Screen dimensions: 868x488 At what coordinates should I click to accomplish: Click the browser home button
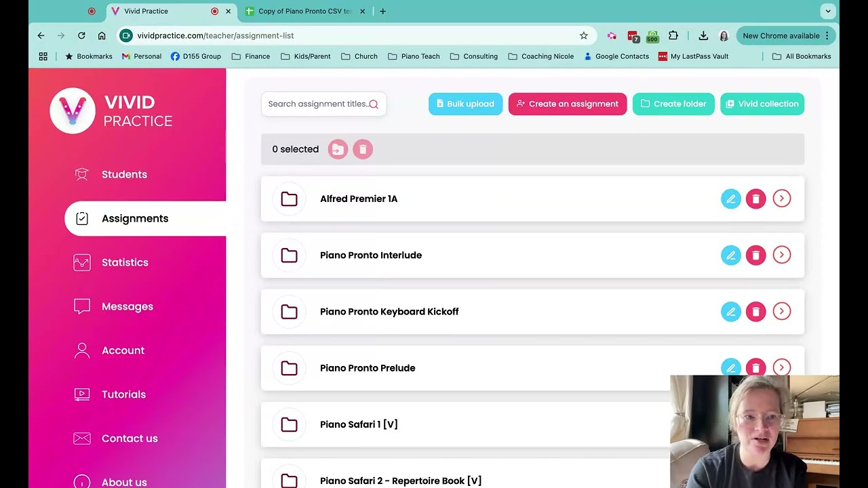coord(102,35)
